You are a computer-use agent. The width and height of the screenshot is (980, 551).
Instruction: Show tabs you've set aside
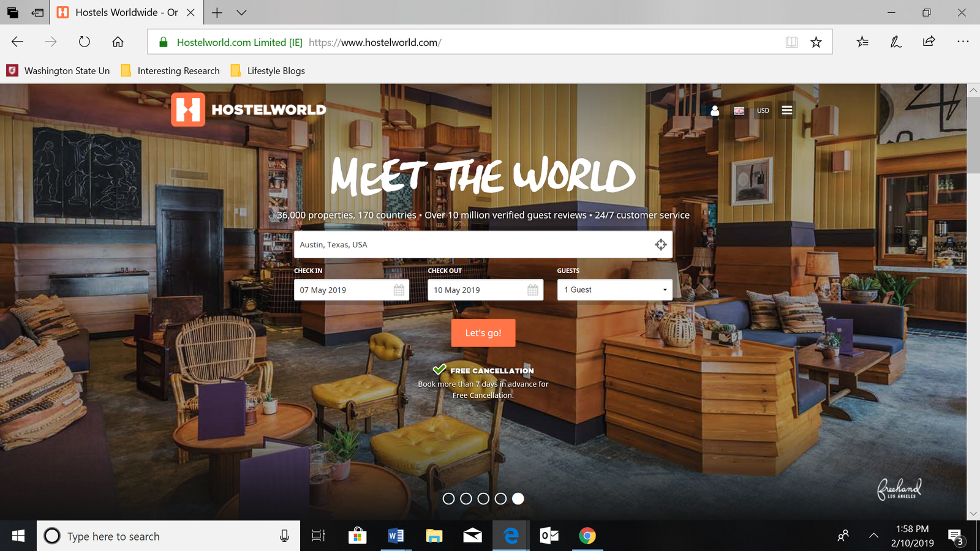[12, 12]
